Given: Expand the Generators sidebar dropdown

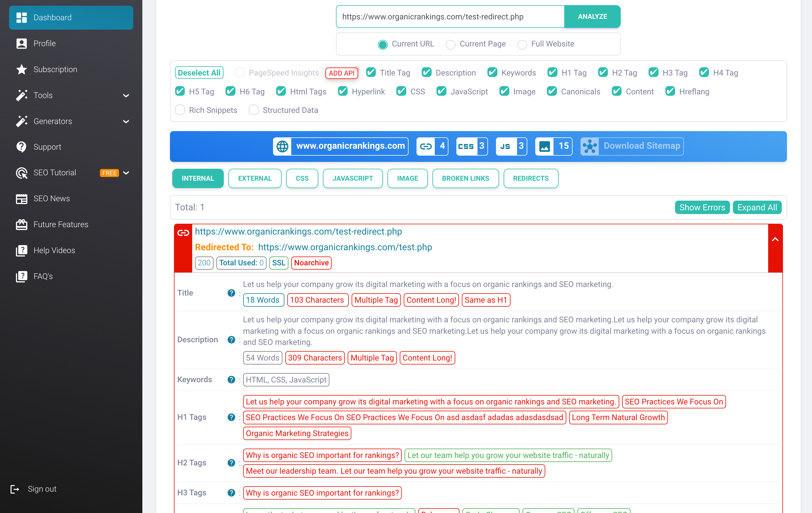Looking at the screenshot, I should coord(126,121).
